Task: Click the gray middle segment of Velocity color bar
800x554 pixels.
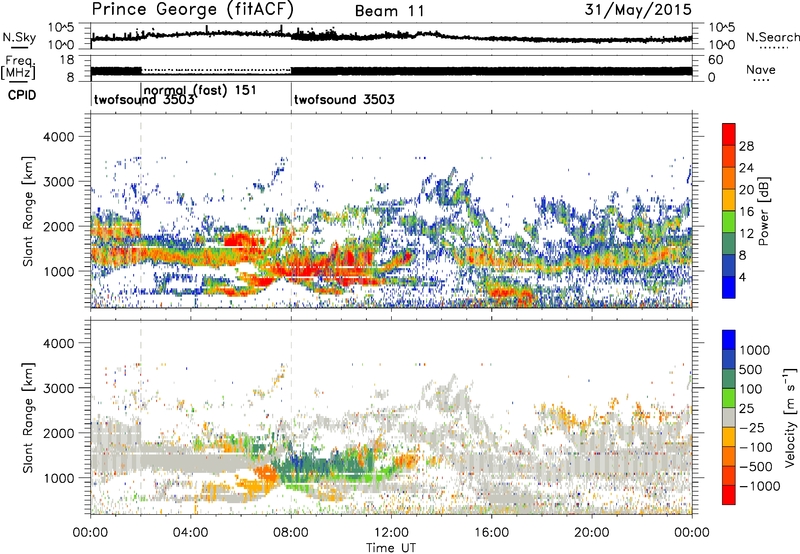Action: pyautogui.click(x=729, y=417)
